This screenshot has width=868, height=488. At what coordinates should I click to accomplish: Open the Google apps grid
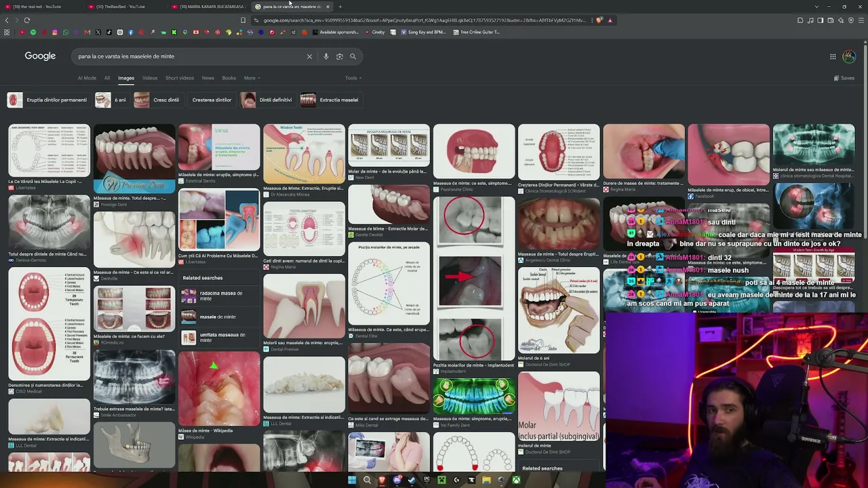(x=833, y=56)
